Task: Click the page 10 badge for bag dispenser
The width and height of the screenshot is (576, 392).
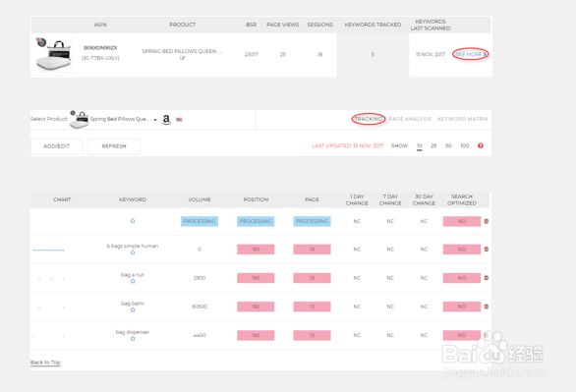Action: (x=312, y=335)
